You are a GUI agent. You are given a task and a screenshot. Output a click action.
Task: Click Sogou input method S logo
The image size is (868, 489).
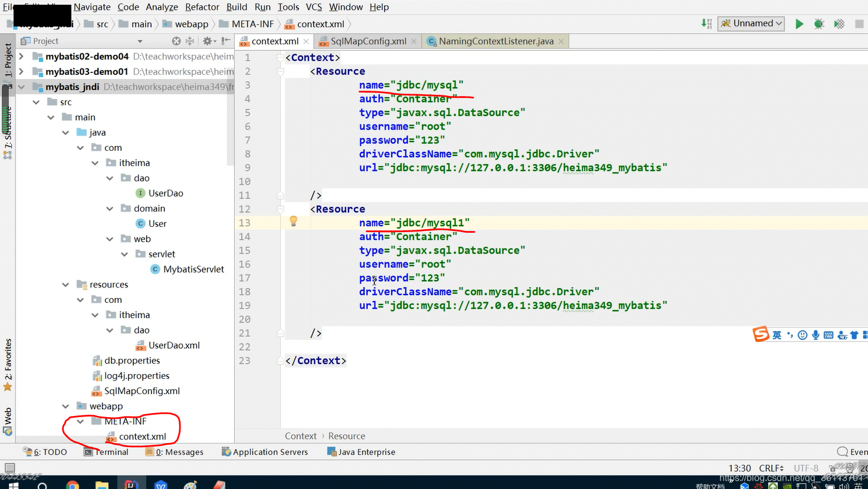tap(761, 334)
